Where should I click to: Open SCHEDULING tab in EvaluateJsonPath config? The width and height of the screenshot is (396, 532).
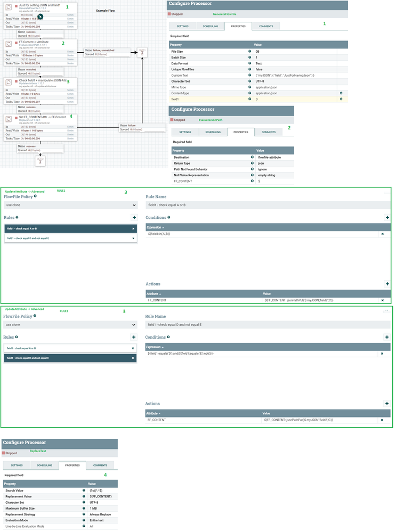pyautogui.click(x=213, y=132)
